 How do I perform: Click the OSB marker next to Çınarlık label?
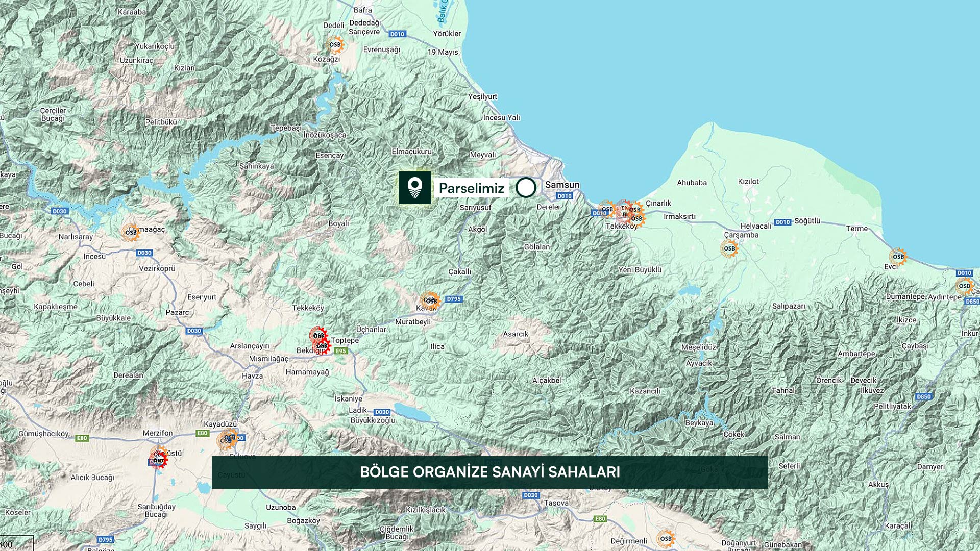pos(634,209)
